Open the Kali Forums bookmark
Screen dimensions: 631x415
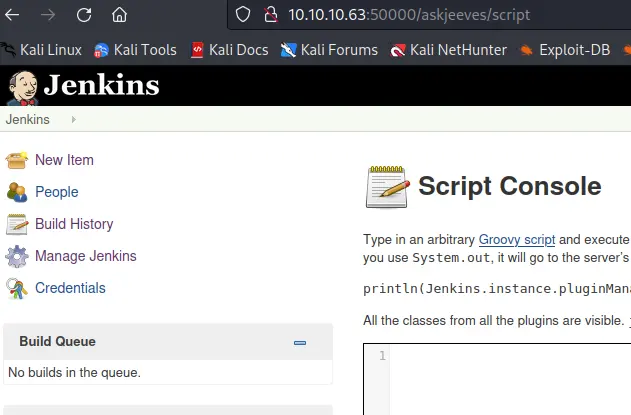(329, 50)
